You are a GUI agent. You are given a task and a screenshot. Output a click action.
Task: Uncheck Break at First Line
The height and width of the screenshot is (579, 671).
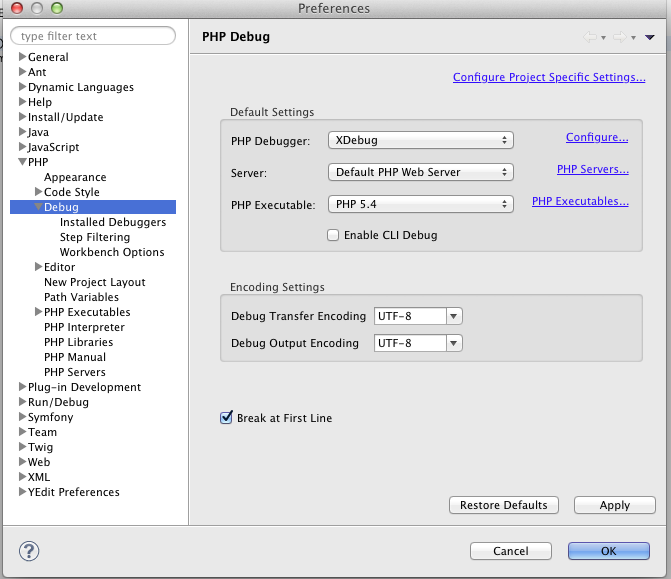coord(226,417)
